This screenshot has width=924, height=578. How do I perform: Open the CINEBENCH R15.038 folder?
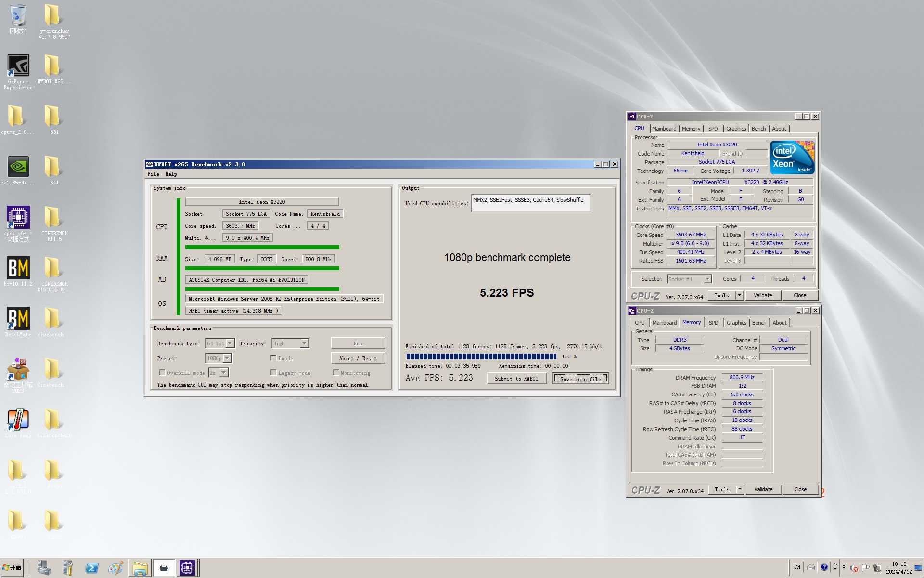point(54,274)
